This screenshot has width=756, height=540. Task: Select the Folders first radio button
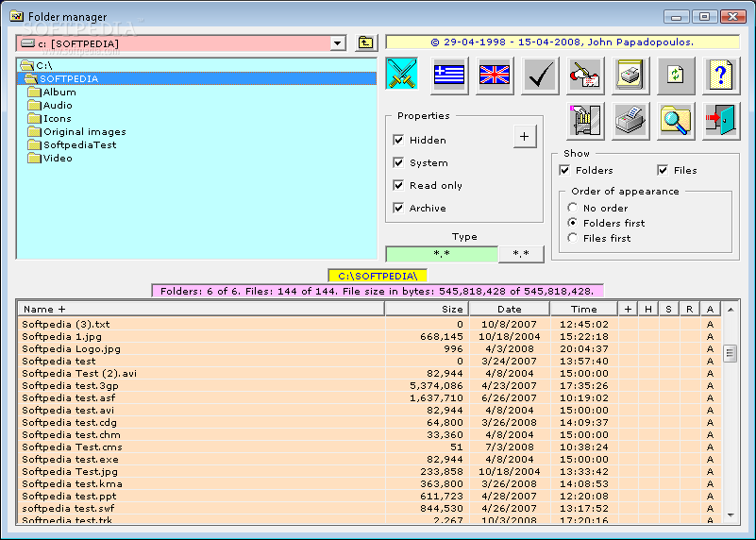tap(572, 223)
